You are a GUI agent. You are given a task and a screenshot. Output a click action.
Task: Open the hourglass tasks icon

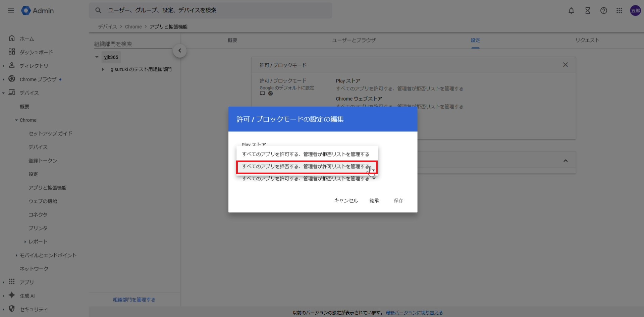click(x=587, y=11)
